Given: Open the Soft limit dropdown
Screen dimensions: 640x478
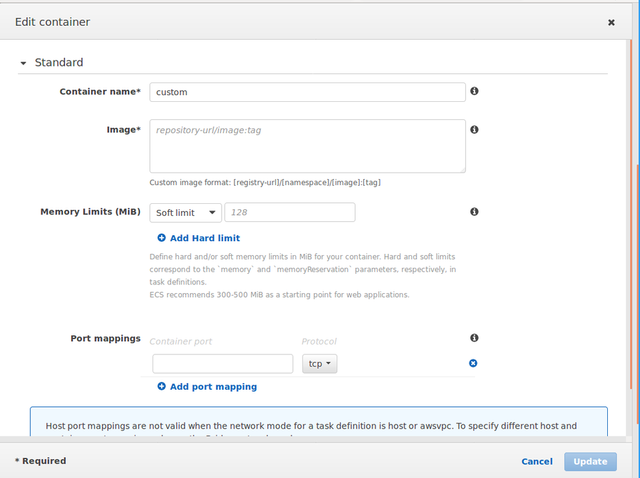Looking at the screenshot, I should pyautogui.click(x=186, y=212).
